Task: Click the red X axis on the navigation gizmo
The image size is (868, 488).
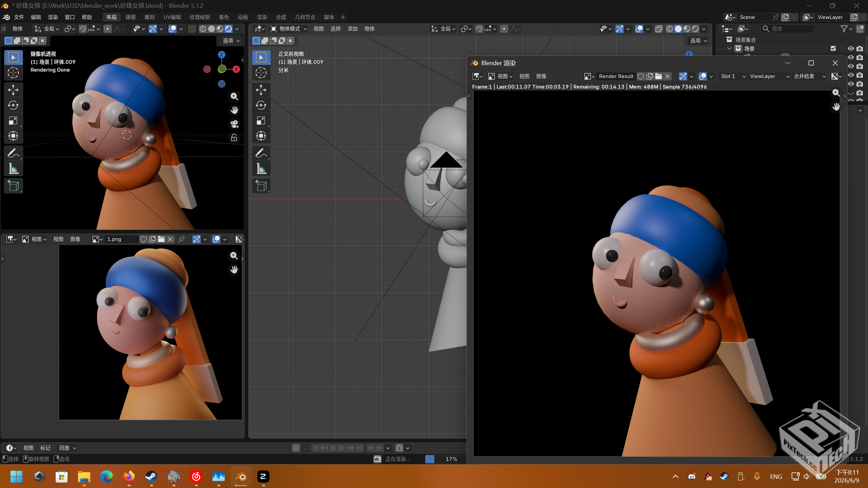Action: point(236,69)
